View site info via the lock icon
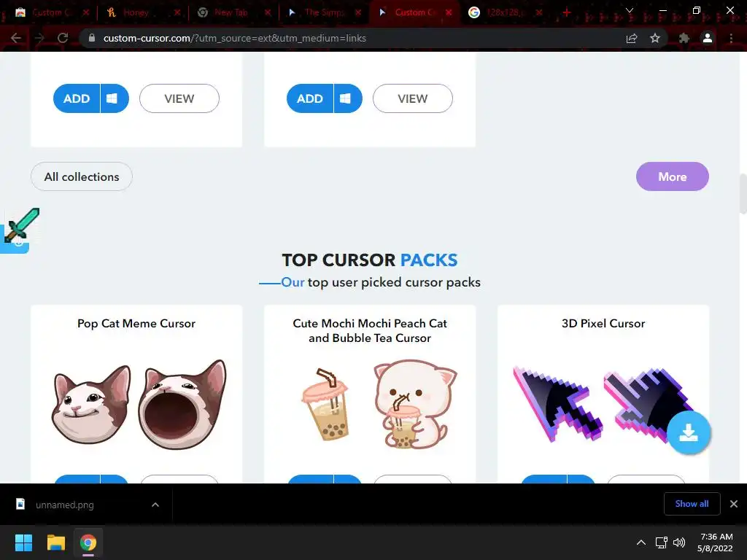The image size is (747, 560). click(x=92, y=38)
